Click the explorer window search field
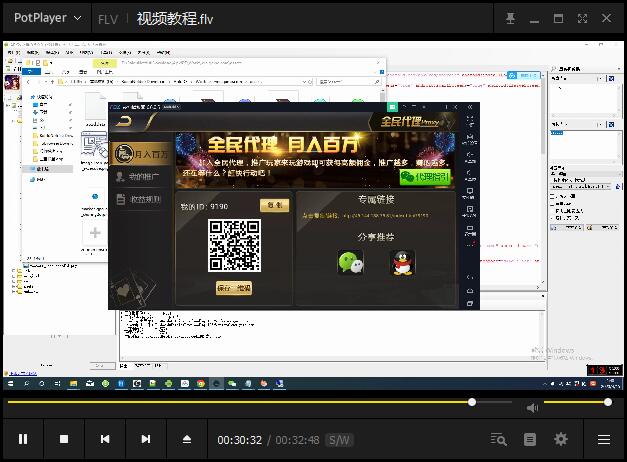The height and width of the screenshot is (462, 627). tap(349, 82)
